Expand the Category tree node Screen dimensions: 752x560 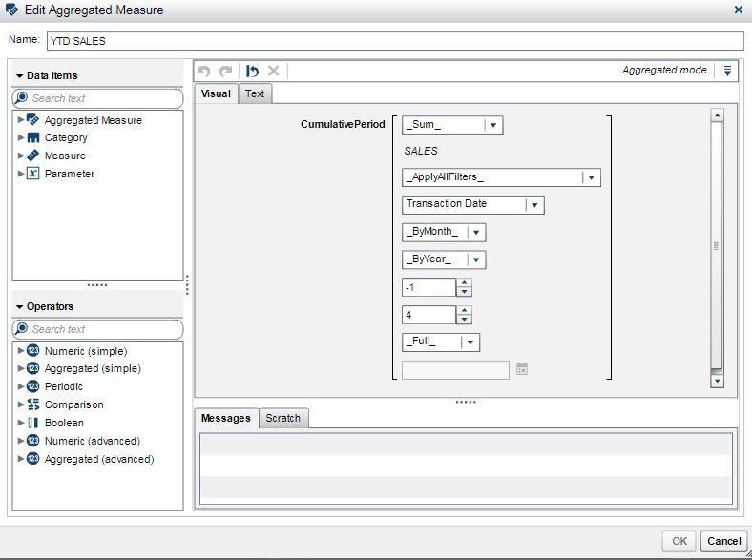[x=21, y=137]
